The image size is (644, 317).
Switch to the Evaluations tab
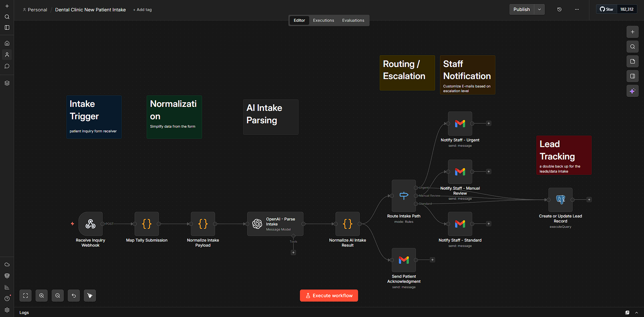(x=353, y=20)
